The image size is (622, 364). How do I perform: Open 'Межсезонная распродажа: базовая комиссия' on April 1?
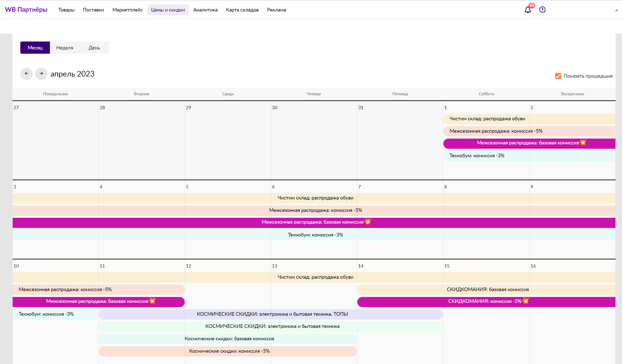529,144
